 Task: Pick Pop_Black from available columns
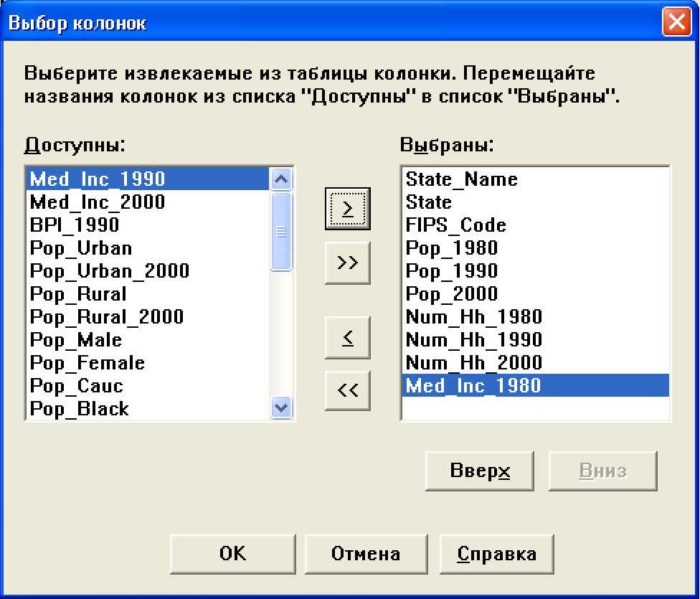[x=80, y=409]
